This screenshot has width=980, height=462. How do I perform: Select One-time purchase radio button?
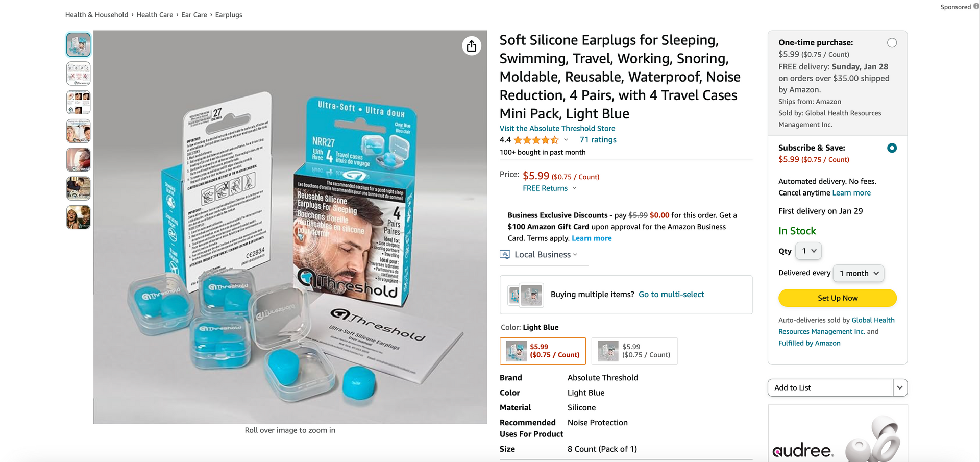pos(892,43)
